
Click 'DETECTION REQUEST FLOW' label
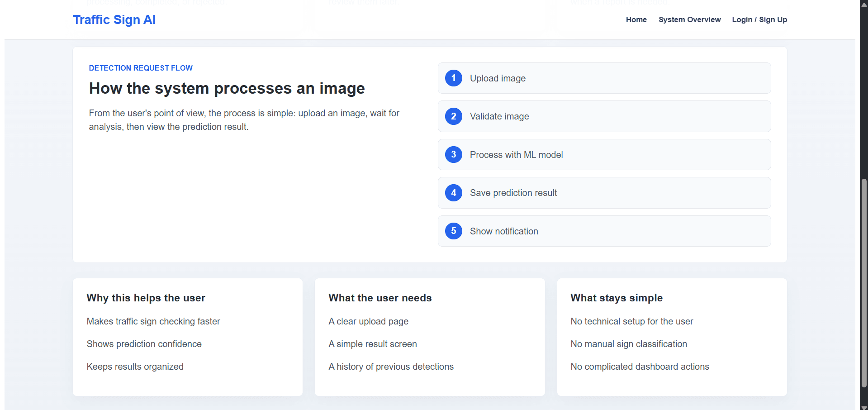pos(141,68)
